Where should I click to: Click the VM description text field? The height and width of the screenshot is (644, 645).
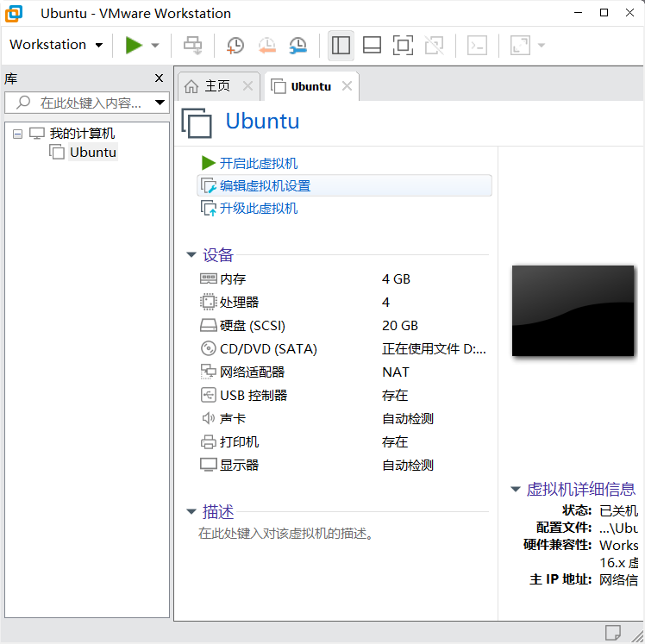pos(285,534)
